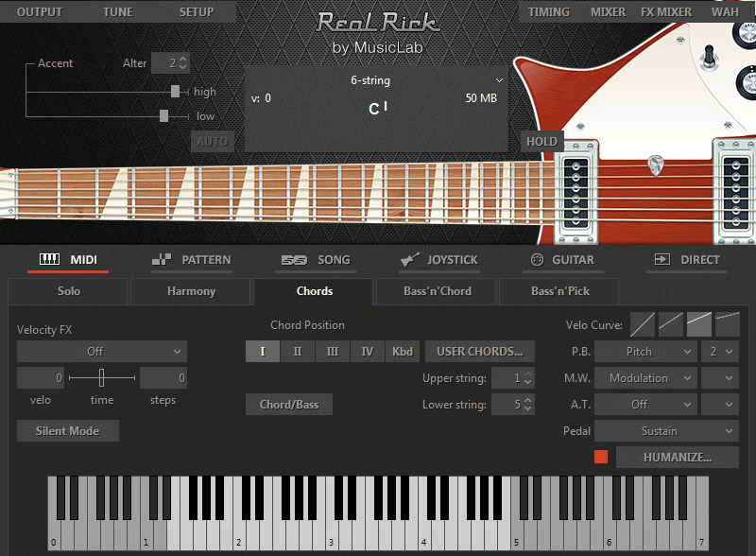Open the TUNE menu
This screenshot has height=556, width=756.
coord(117,11)
